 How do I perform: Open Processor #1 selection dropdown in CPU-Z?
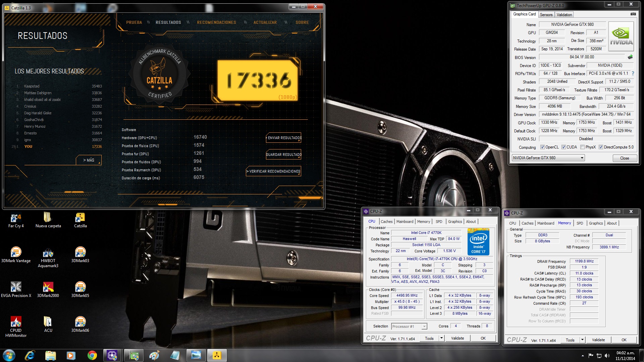409,326
